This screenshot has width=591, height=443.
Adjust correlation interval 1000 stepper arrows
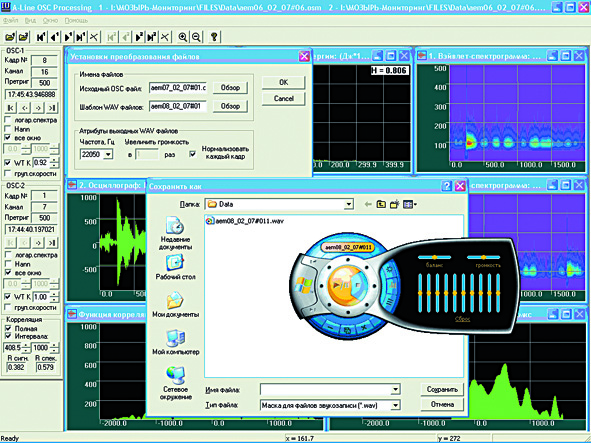(x=55, y=347)
